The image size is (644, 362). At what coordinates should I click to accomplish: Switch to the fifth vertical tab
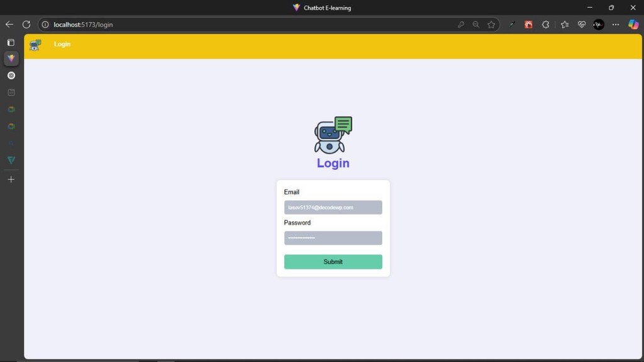[x=11, y=127]
